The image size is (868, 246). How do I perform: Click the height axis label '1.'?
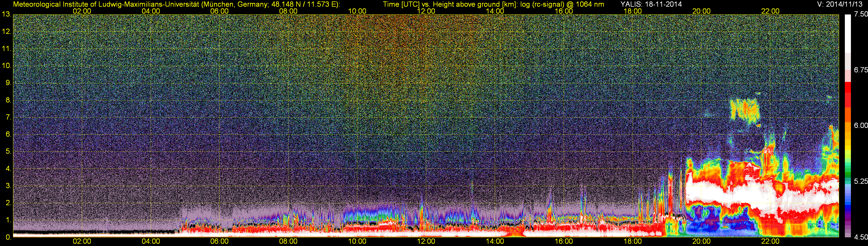(x=8, y=220)
